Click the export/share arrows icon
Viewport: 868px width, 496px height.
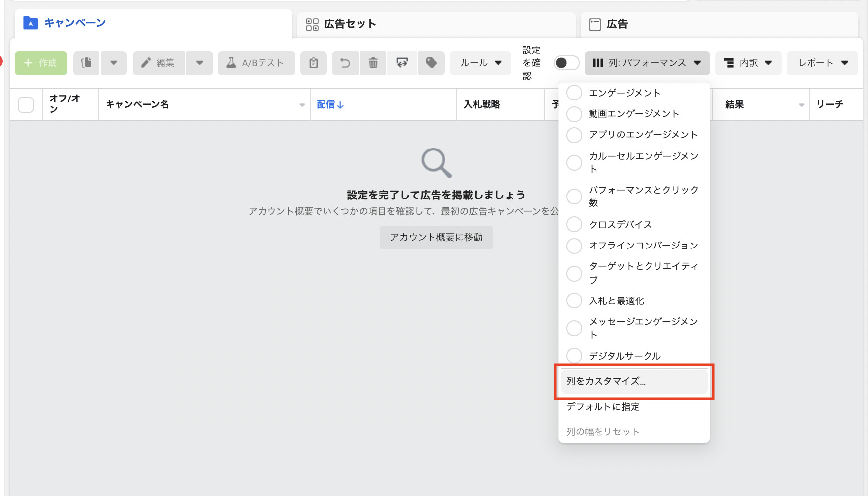[402, 63]
